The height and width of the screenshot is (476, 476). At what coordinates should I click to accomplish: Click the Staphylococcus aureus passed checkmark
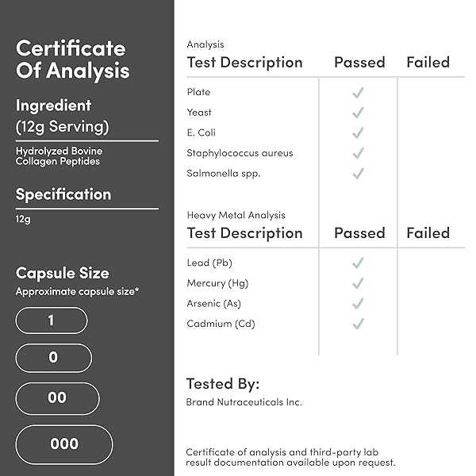[359, 153]
